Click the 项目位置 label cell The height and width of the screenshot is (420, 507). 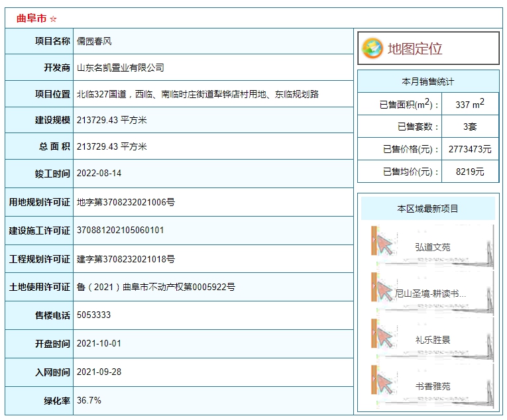pos(39,94)
